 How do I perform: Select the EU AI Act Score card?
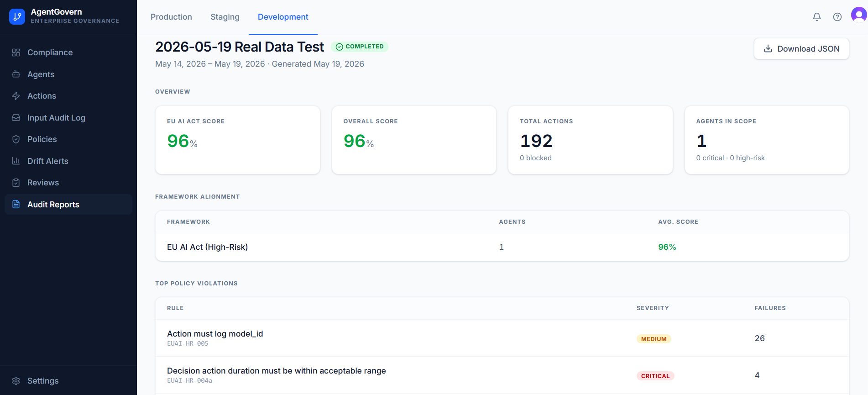tap(238, 140)
